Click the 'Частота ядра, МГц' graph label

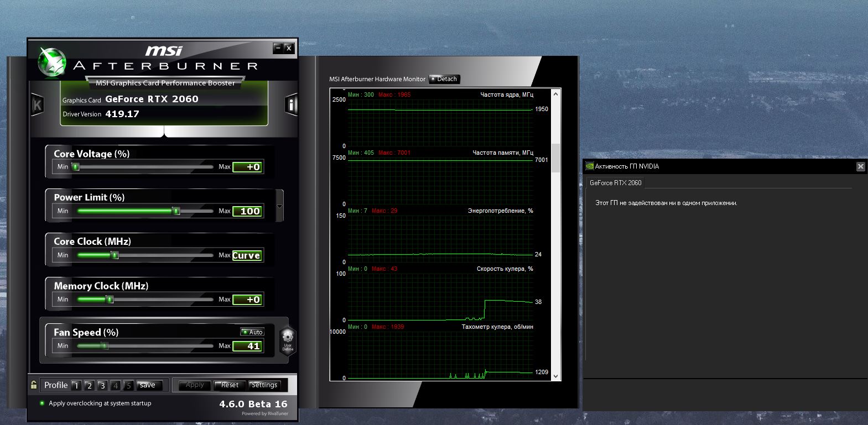coord(507,95)
